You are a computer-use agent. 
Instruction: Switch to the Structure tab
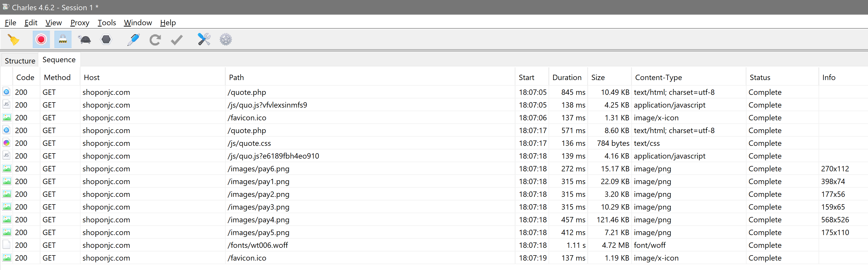pos(20,61)
